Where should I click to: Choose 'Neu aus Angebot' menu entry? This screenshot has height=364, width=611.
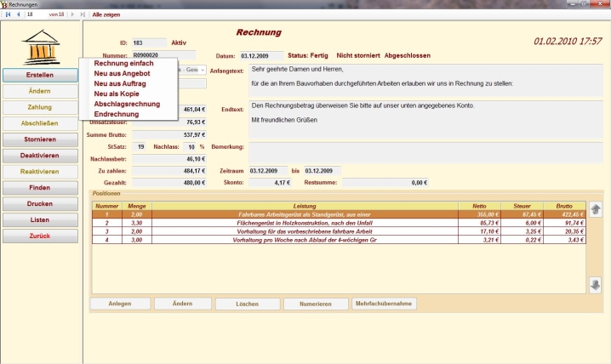tap(122, 74)
